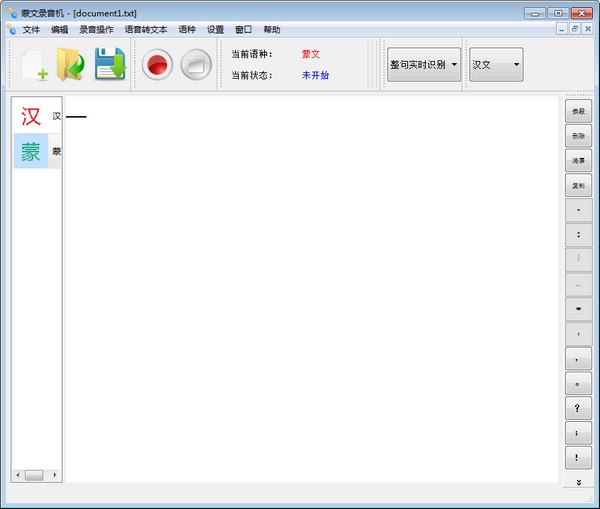Select the green 蒙 language item
Image resolution: width=600 pixels, height=509 pixels.
38,151
